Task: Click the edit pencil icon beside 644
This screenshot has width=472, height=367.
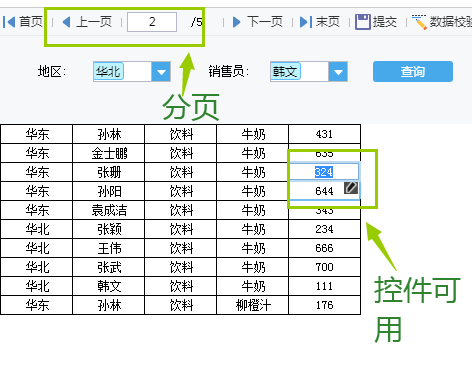Action: click(x=351, y=188)
